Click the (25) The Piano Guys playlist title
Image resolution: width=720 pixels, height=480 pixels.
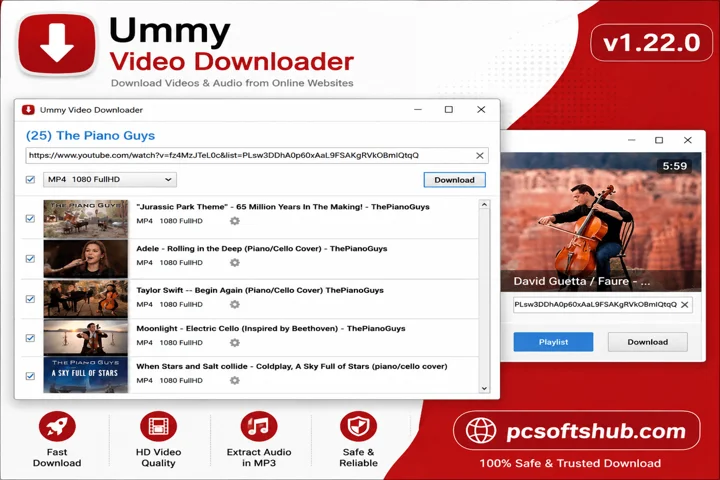pyautogui.click(x=90, y=136)
